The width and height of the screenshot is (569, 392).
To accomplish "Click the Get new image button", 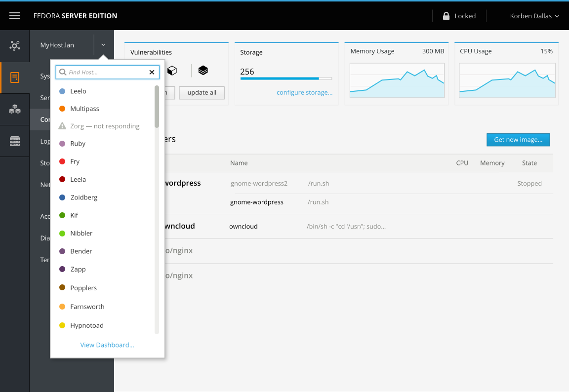I will [x=518, y=140].
